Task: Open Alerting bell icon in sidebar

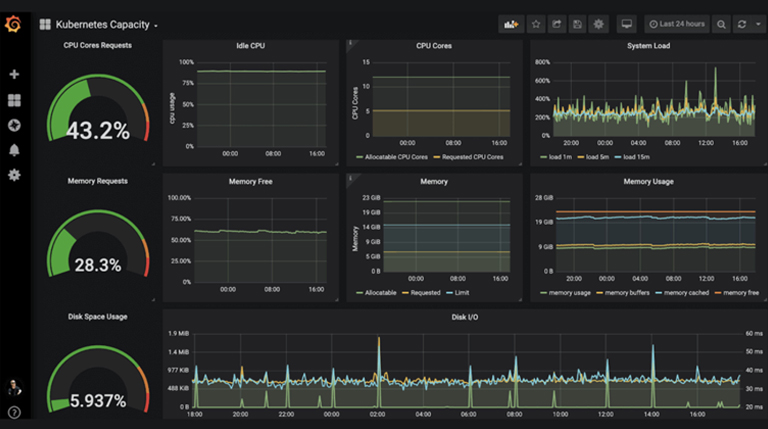Action: pos(14,150)
